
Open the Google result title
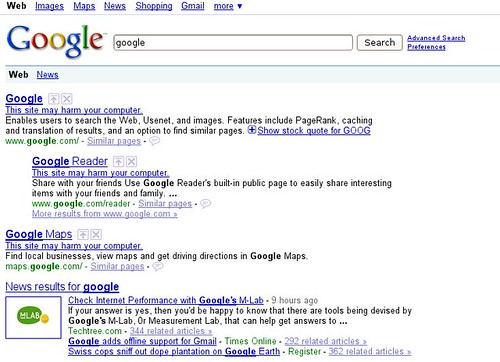pyautogui.click(x=24, y=99)
